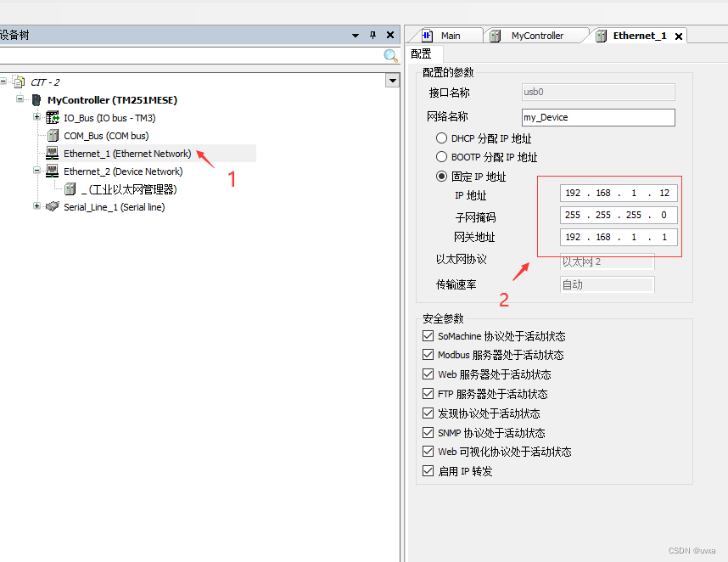The image size is (728, 562).
Task: Uncheck FTP 服务器处于活动状态
Action: click(x=428, y=393)
